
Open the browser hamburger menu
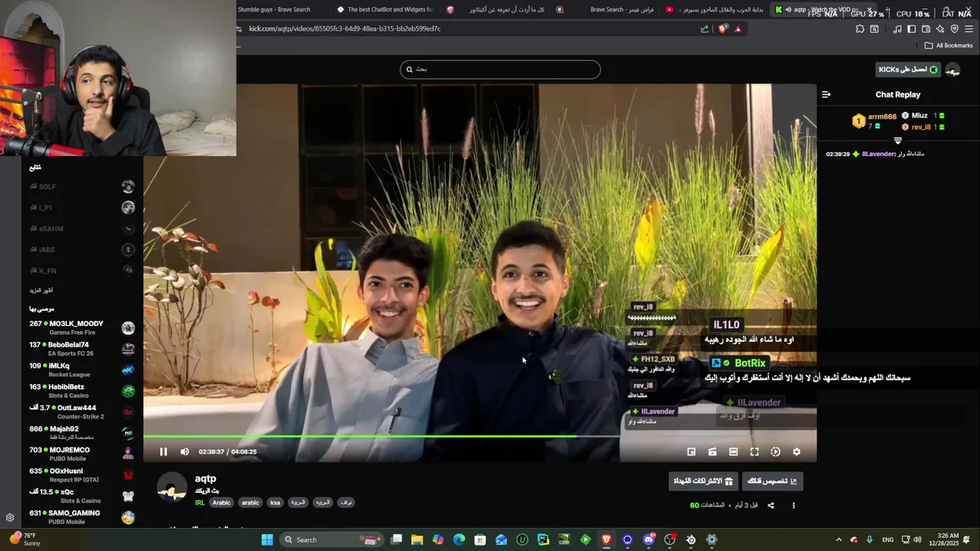point(969,29)
